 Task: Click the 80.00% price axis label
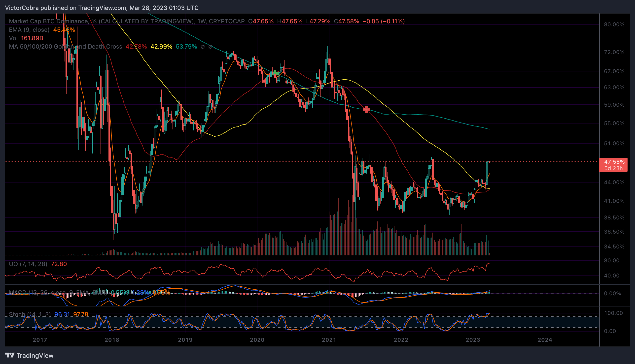point(614,25)
